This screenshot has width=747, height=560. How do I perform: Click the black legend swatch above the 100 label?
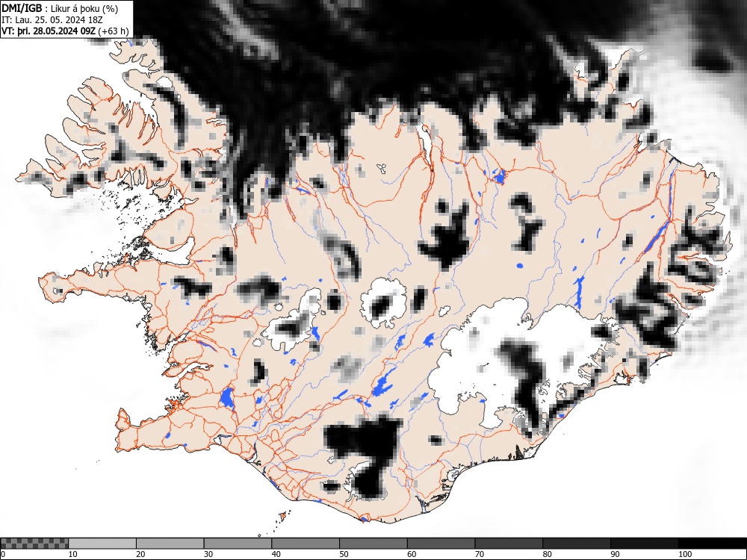(712, 544)
